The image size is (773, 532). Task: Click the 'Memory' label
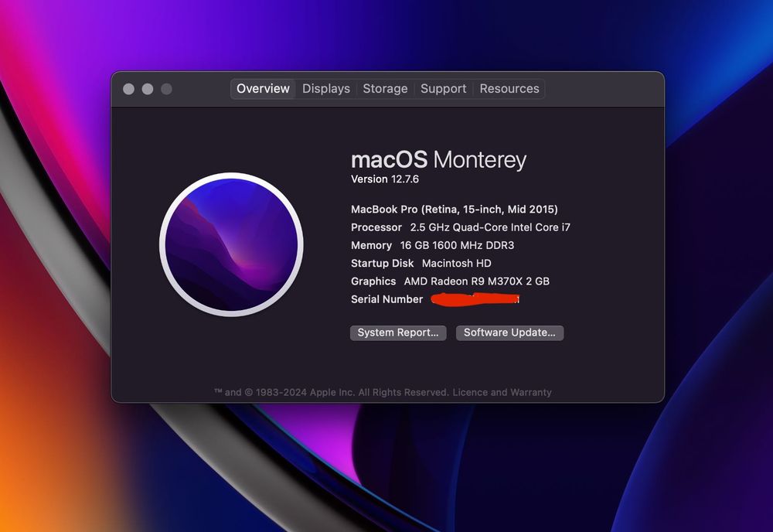[371, 246]
